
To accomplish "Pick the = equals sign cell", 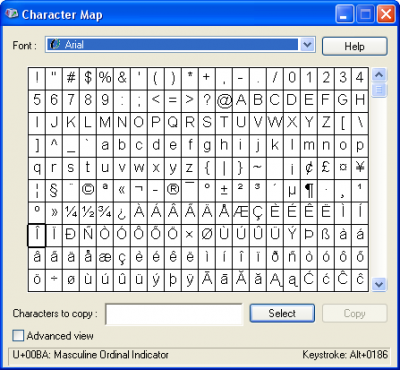I will (173, 101).
